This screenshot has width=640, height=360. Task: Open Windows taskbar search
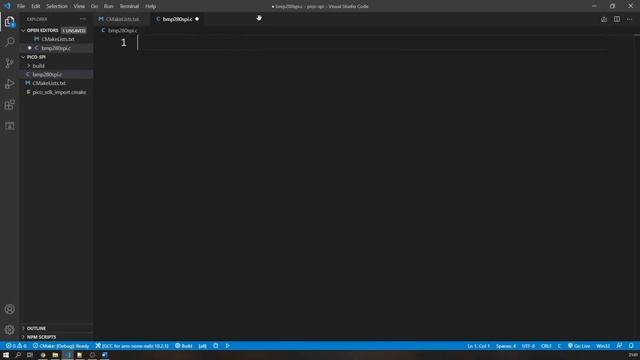click(18, 355)
